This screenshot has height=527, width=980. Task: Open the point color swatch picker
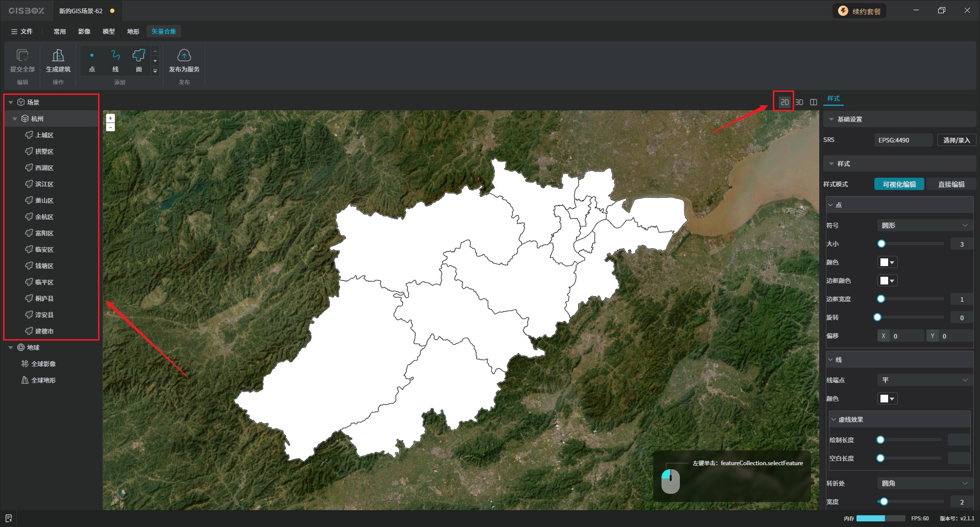tap(887, 262)
